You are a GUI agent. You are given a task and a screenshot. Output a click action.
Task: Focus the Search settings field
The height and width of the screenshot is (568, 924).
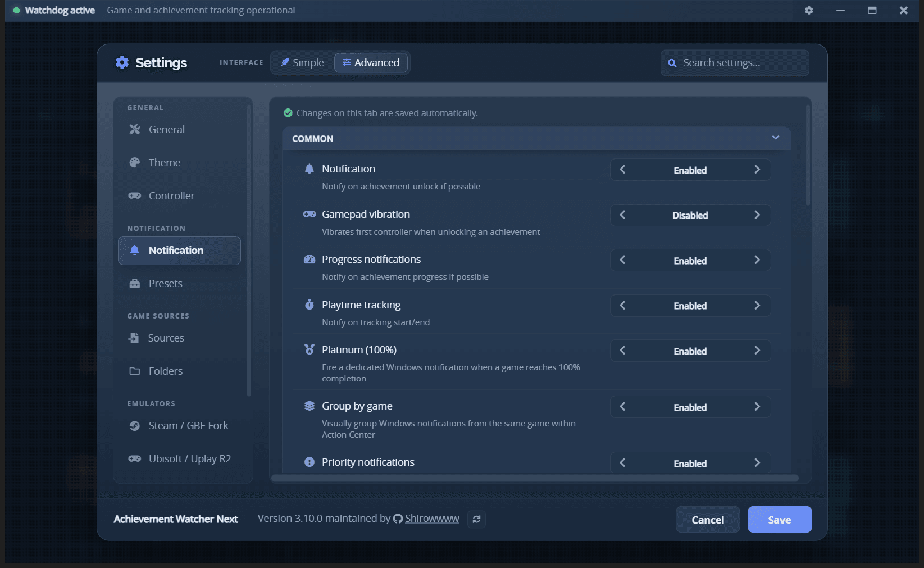[735, 63]
